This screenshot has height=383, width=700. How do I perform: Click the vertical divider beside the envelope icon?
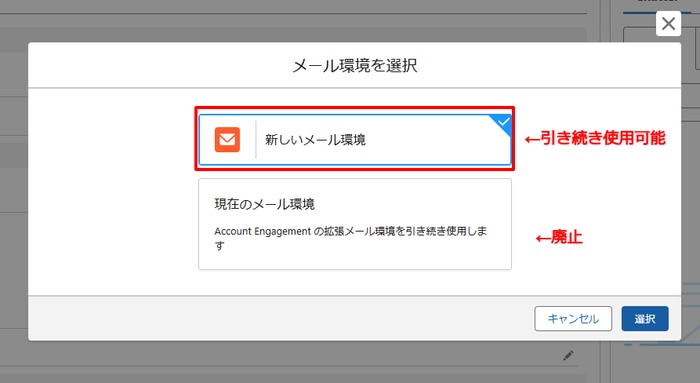click(256, 139)
